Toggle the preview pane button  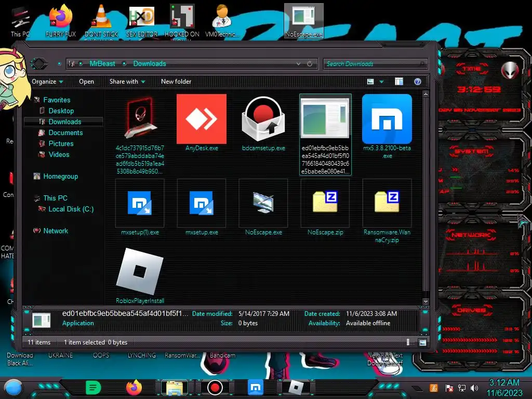[399, 82]
